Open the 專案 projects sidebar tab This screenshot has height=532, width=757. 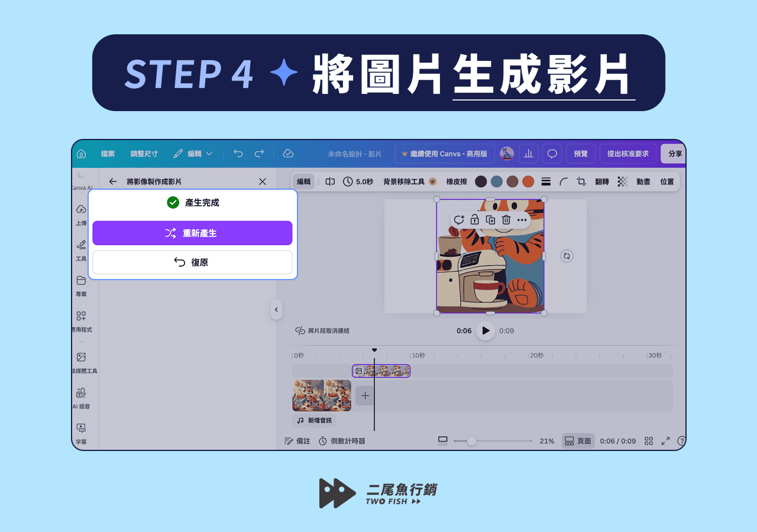click(x=81, y=286)
